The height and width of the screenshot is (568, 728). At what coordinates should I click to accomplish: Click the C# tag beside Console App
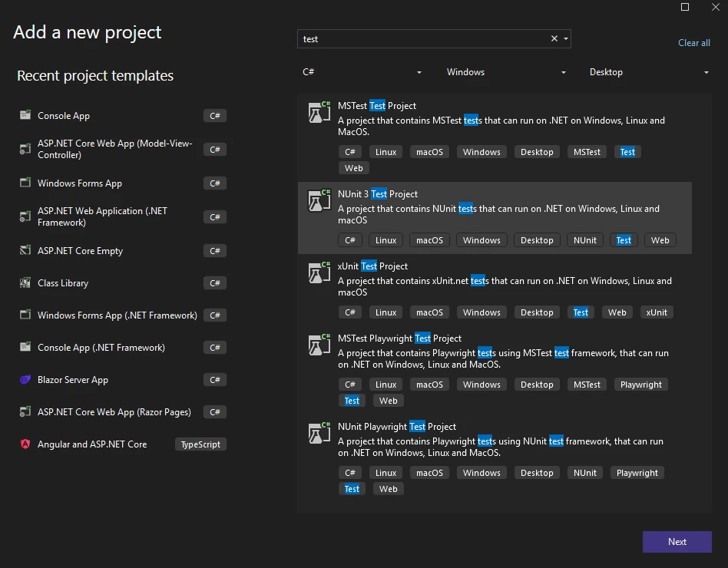click(215, 116)
